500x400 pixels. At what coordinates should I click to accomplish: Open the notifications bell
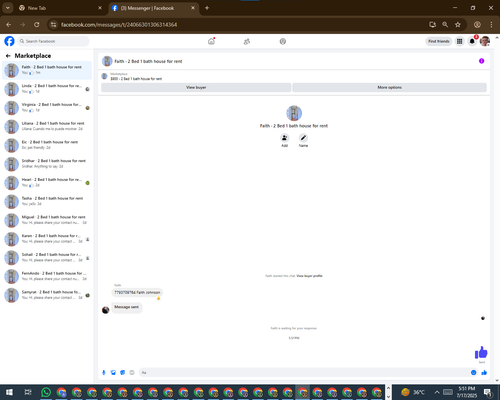pos(472,41)
